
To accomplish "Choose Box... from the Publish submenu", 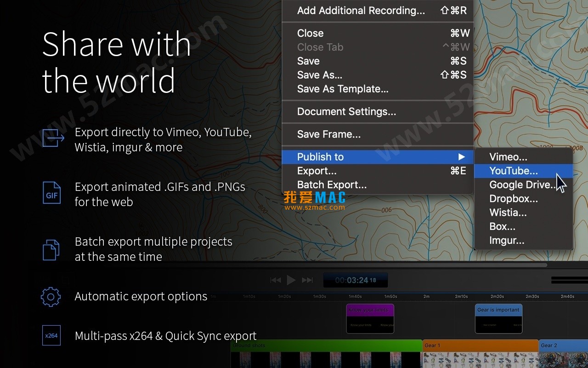I will pyautogui.click(x=524, y=226).
